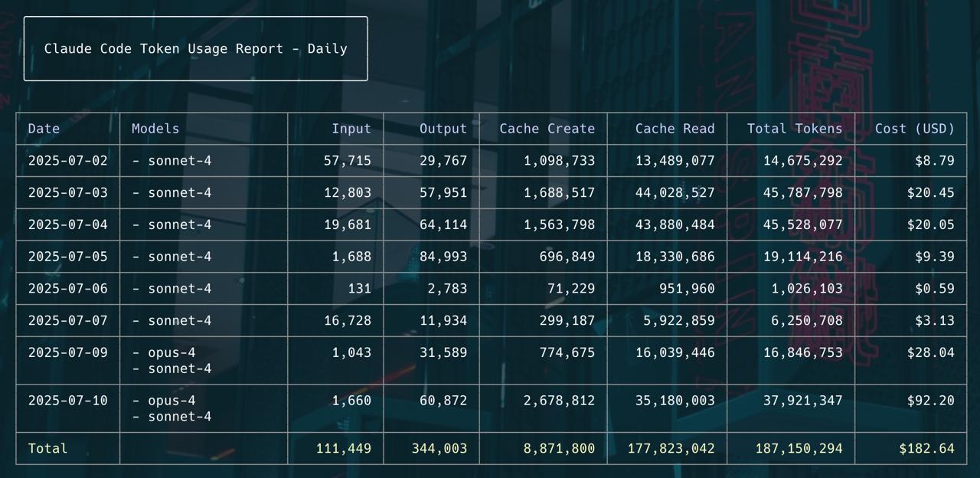Select input value 57,715

(x=347, y=161)
